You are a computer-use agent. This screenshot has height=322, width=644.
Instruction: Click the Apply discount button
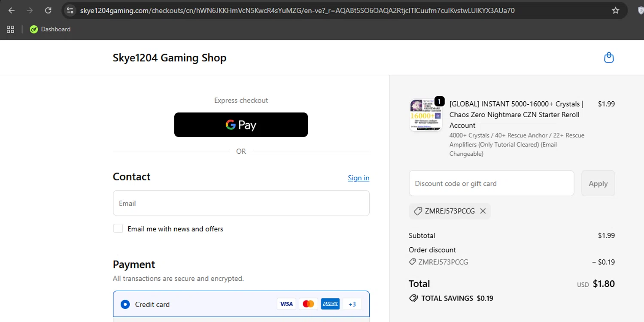[x=598, y=183]
